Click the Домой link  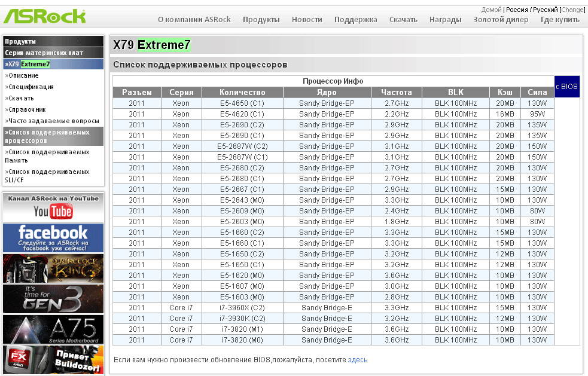coord(491,10)
